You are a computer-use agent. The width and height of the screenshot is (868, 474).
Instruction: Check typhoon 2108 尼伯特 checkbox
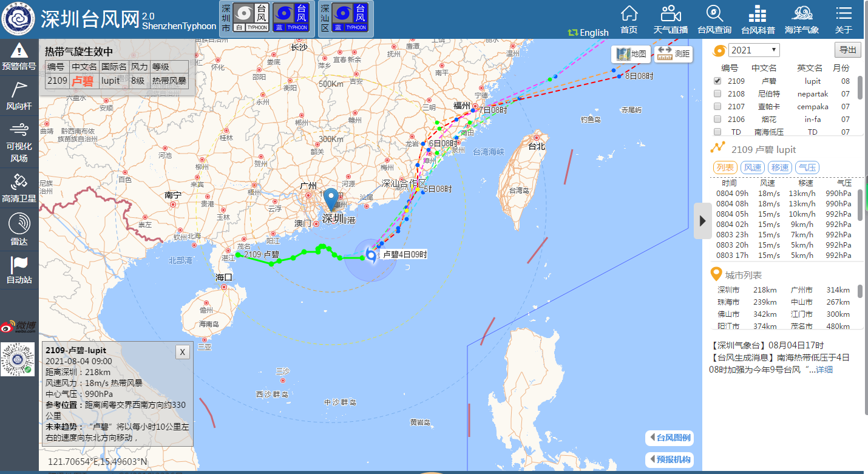(717, 94)
